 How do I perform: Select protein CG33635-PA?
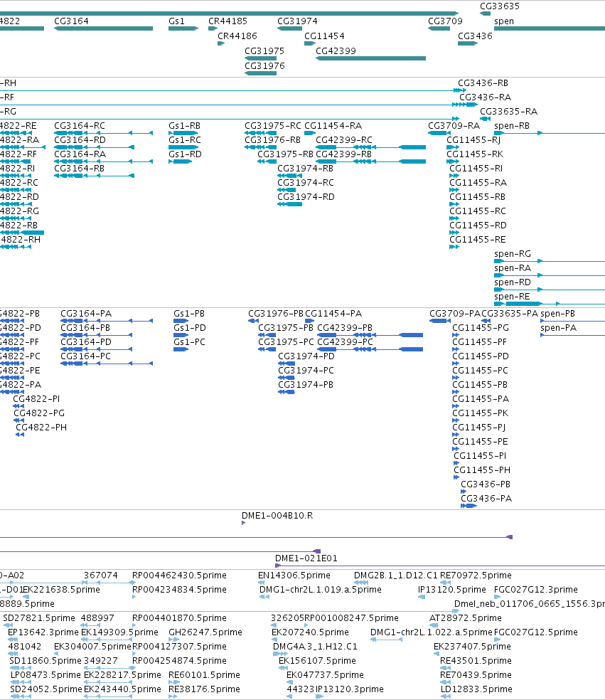510,314
